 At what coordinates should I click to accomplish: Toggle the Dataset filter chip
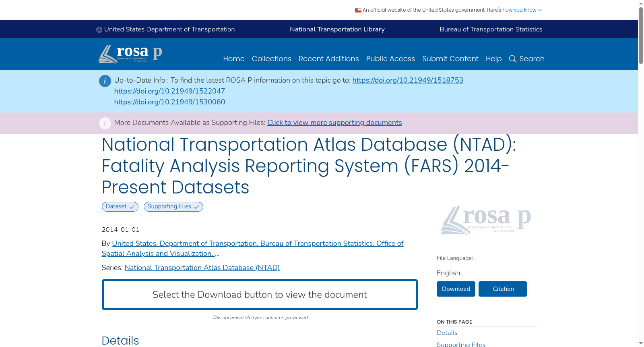click(120, 207)
